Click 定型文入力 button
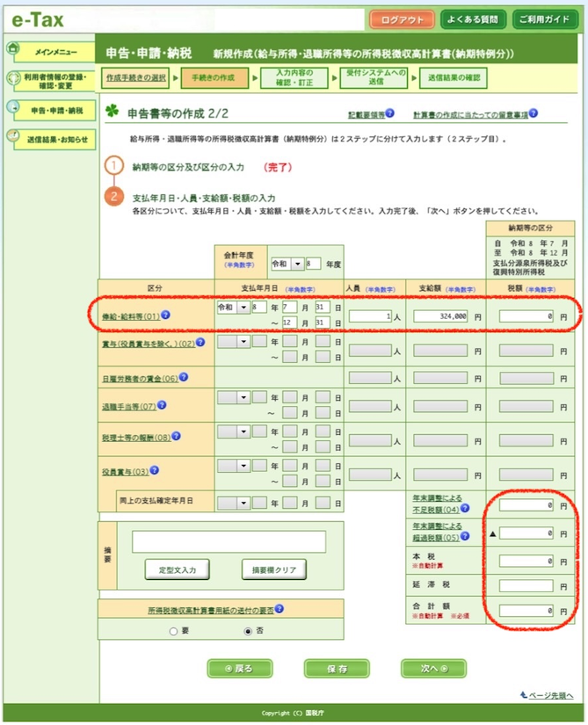588x725 pixels. tap(177, 569)
